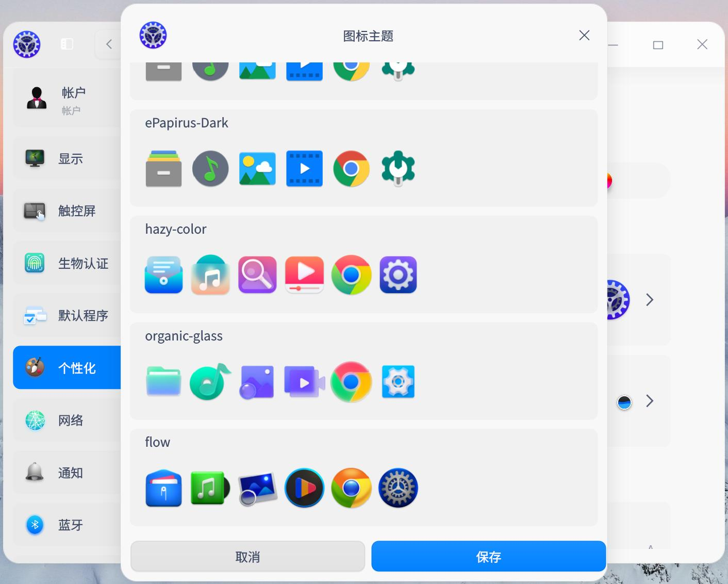Open 生物认证 in the settings sidebar
This screenshot has height=584, width=728.
point(67,263)
